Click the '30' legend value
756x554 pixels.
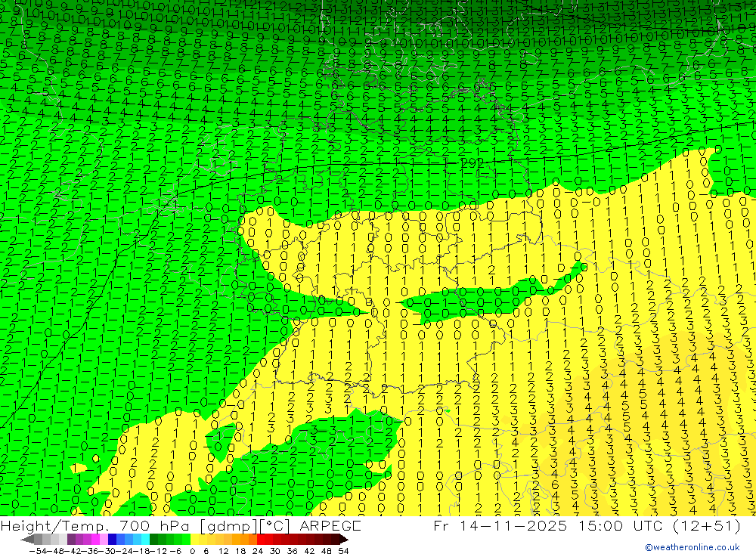pyautogui.click(x=275, y=551)
